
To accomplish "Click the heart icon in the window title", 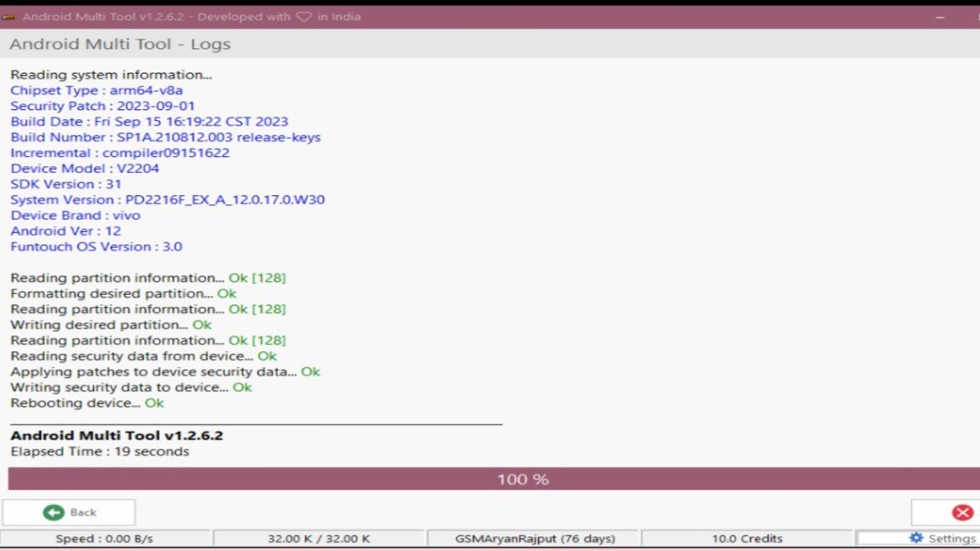I will tap(304, 17).
